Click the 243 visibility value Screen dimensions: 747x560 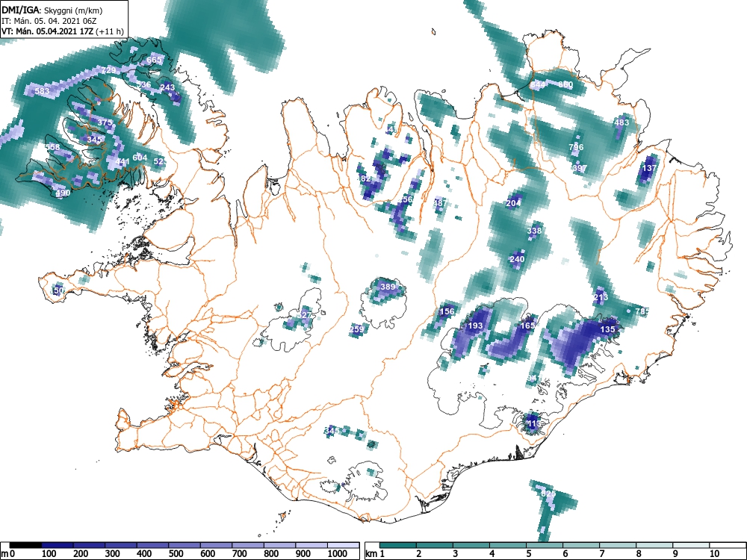(x=167, y=87)
